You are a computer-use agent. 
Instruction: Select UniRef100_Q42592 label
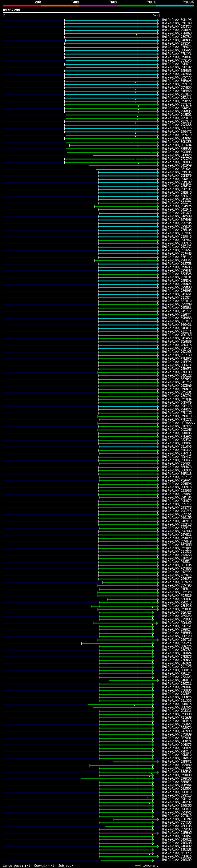177,789
